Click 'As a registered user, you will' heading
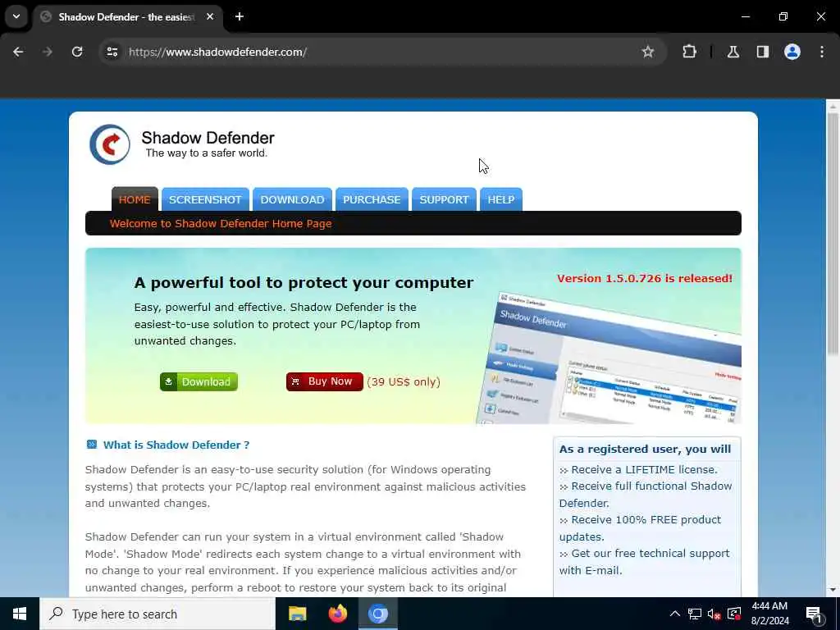This screenshot has width=840, height=630. (x=645, y=449)
